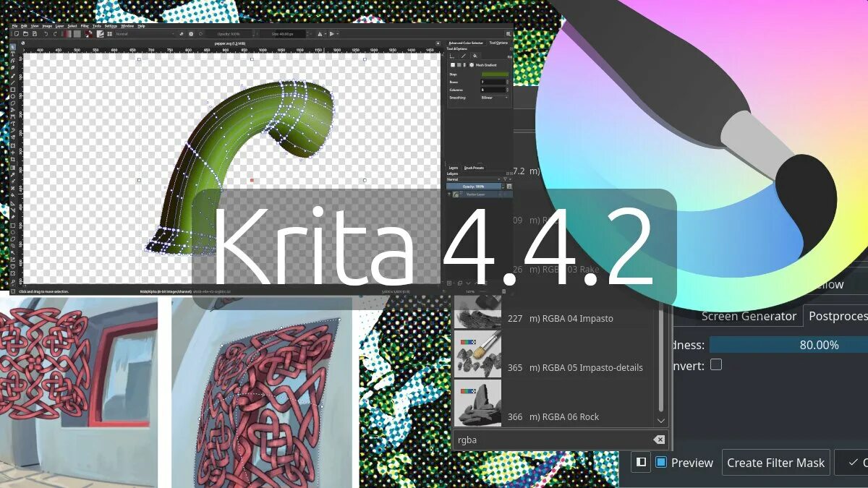The image size is (868, 488).
Task: Open the layer blending mode Normal dropdown
Action: coord(474,179)
